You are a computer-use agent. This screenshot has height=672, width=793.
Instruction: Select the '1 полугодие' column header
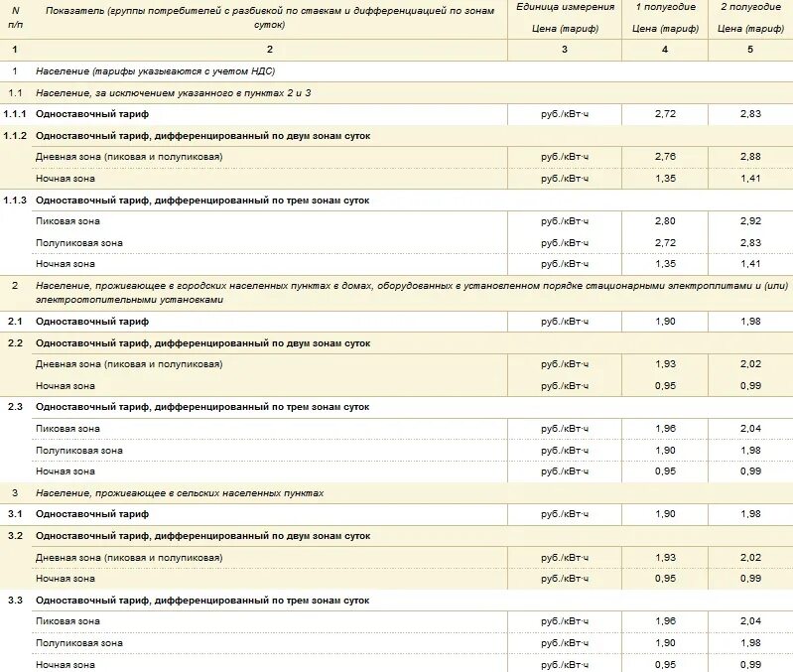tap(665, 7)
